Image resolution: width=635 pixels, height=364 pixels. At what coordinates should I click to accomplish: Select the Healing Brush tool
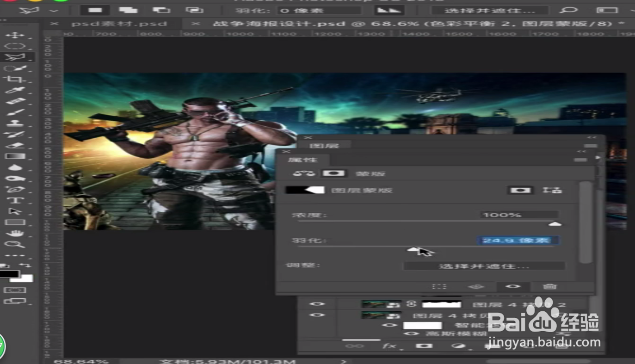tap(15, 101)
